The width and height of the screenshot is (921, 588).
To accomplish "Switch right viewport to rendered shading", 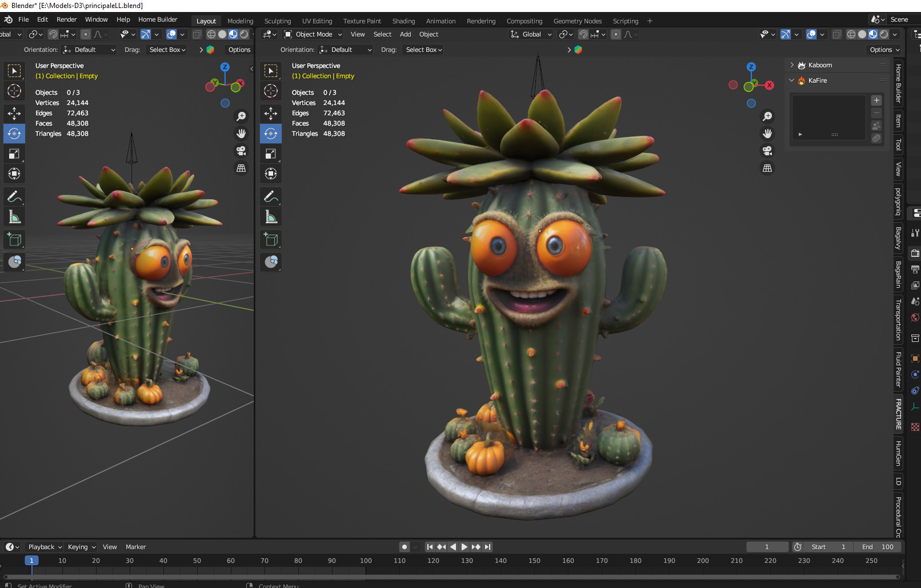I will click(x=884, y=34).
